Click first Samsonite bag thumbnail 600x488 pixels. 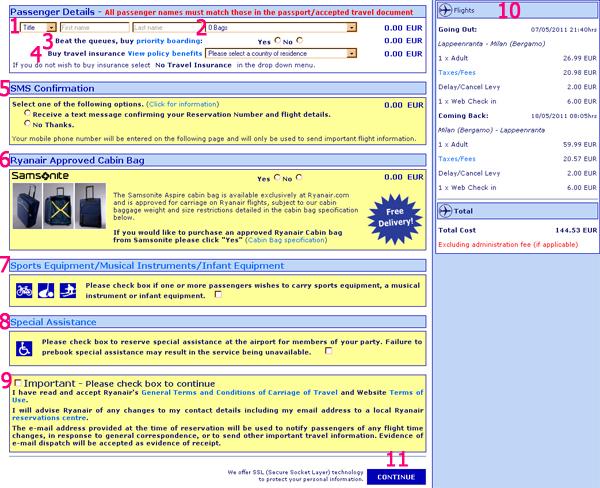click(27, 206)
